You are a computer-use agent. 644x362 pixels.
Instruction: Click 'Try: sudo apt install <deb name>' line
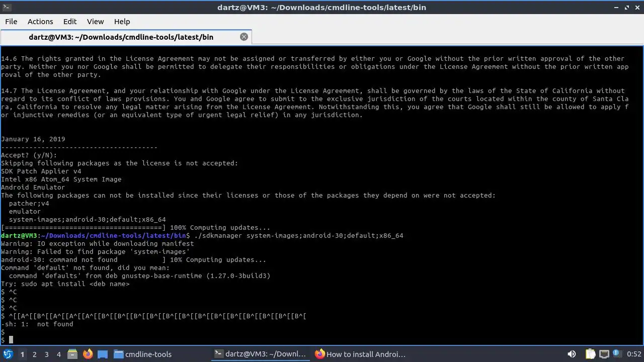[x=65, y=284]
